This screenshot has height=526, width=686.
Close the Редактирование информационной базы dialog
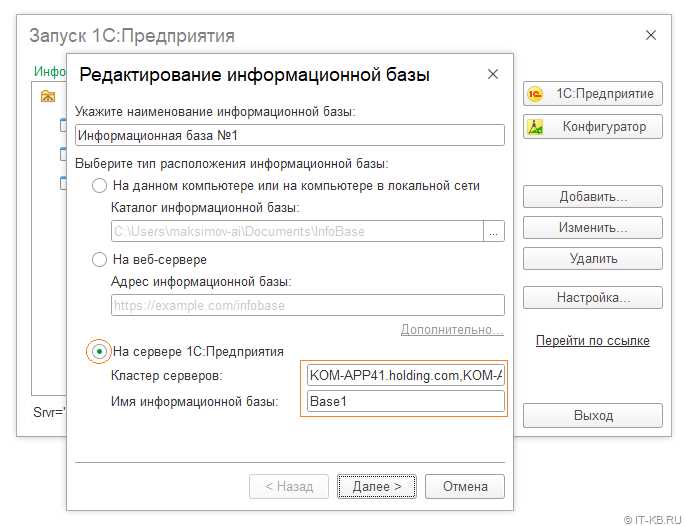[493, 74]
